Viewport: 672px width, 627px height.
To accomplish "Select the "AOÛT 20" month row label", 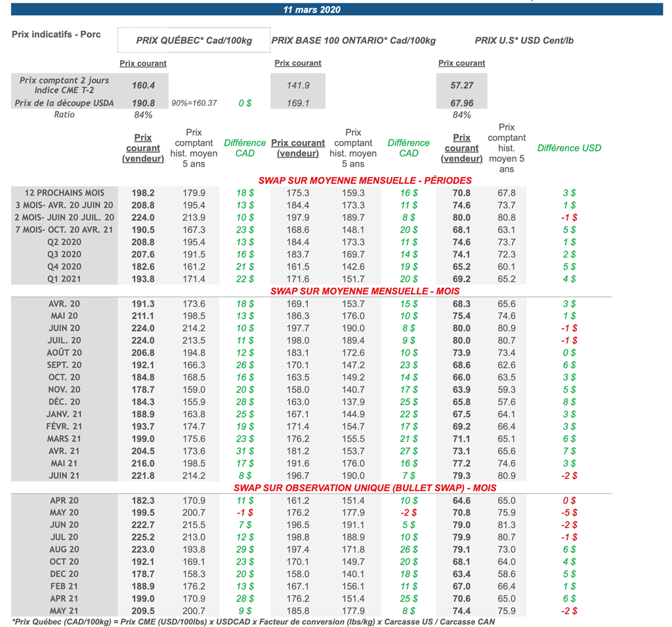I will tap(64, 353).
